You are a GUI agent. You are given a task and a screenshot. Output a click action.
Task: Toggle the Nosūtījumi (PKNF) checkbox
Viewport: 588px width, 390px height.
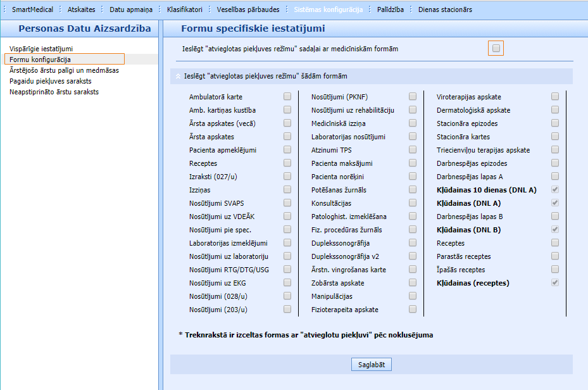[x=413, y=97]
